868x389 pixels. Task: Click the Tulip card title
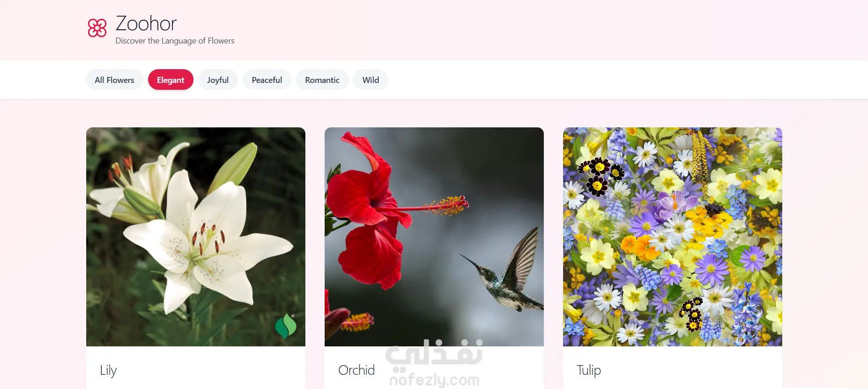(x=589, y=370)
